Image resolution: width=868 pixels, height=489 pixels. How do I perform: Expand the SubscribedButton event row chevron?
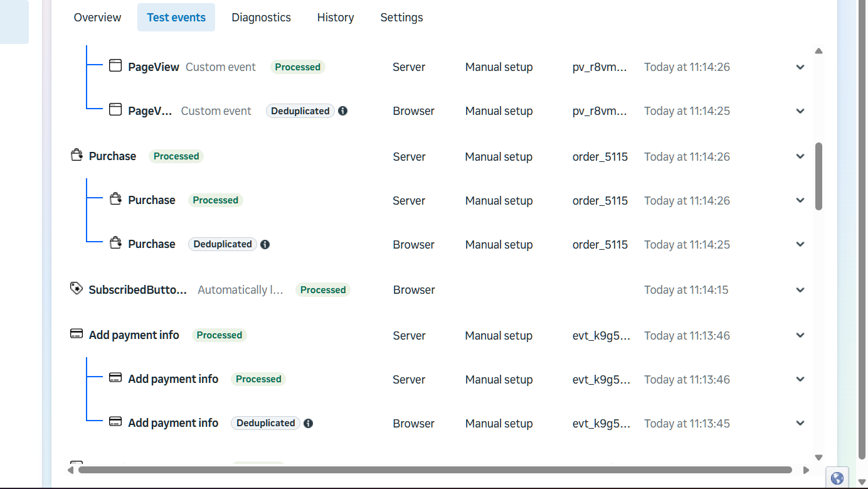click(800, 290)
